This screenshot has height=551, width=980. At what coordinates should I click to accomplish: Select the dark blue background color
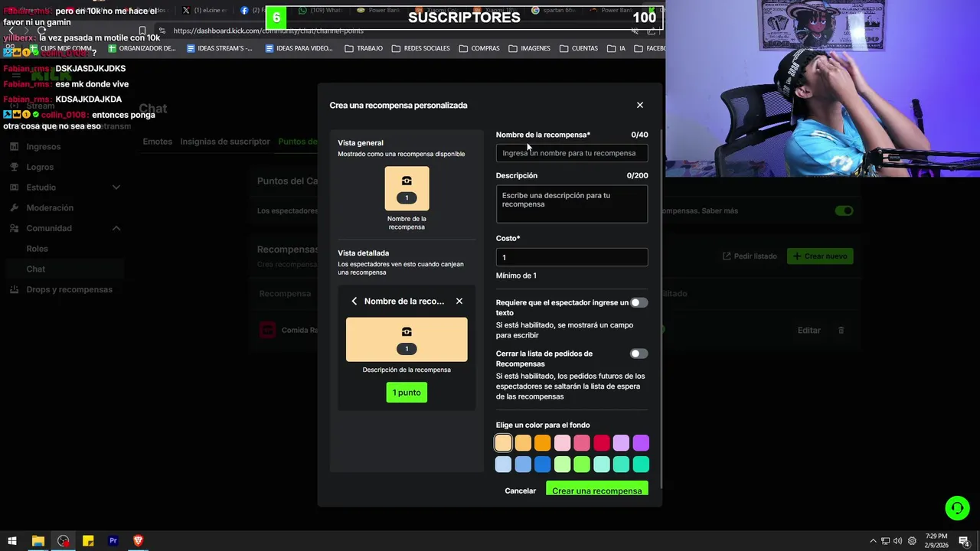pos(543,465)
